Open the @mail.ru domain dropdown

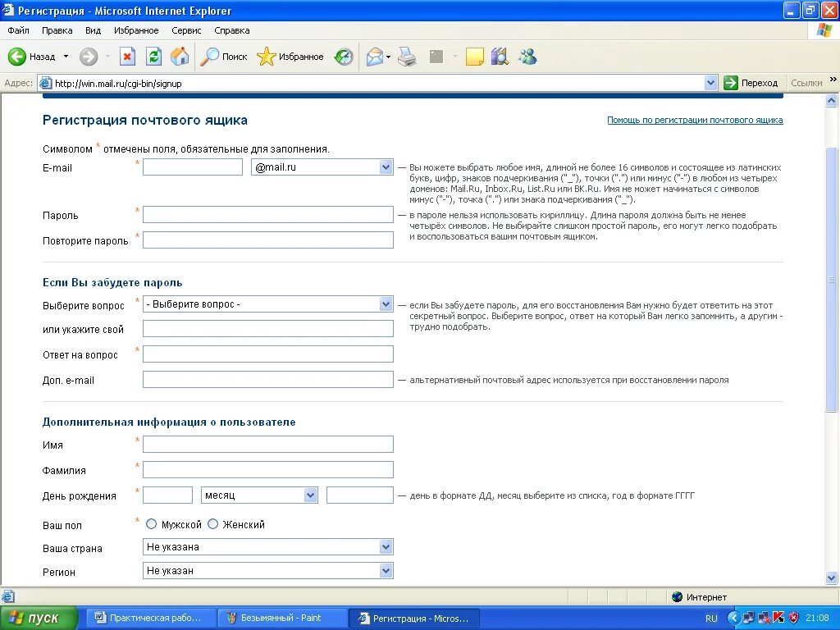pyautogui.click(x=322, y=167)
